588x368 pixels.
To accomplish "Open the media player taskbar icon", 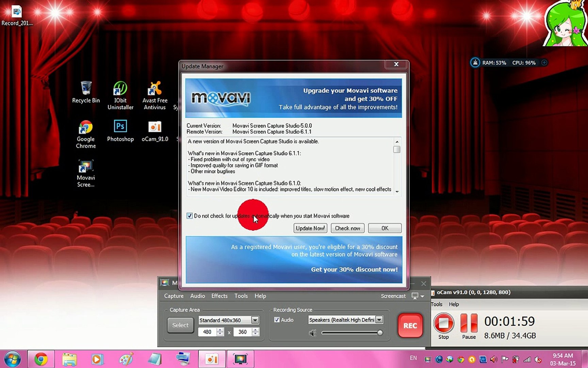I will [97, 359].
